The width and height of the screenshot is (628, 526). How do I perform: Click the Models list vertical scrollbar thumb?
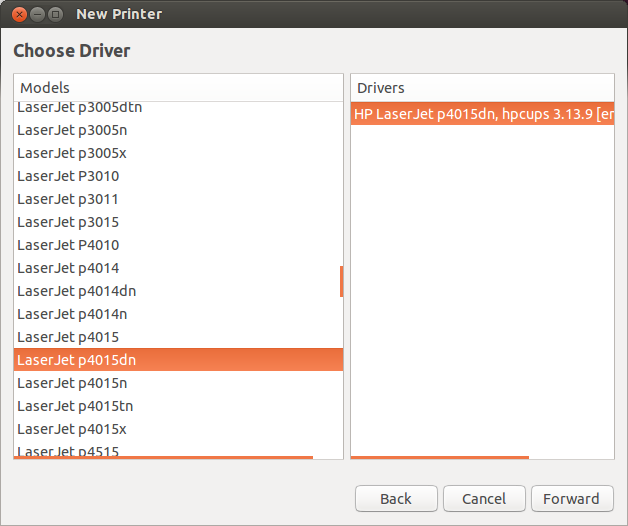[341, 282]
